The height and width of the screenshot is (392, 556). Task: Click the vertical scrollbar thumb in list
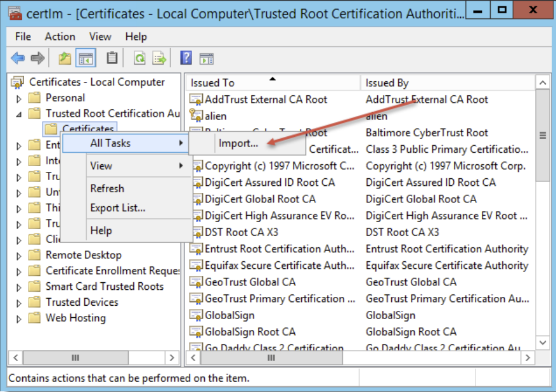[543, 136]
